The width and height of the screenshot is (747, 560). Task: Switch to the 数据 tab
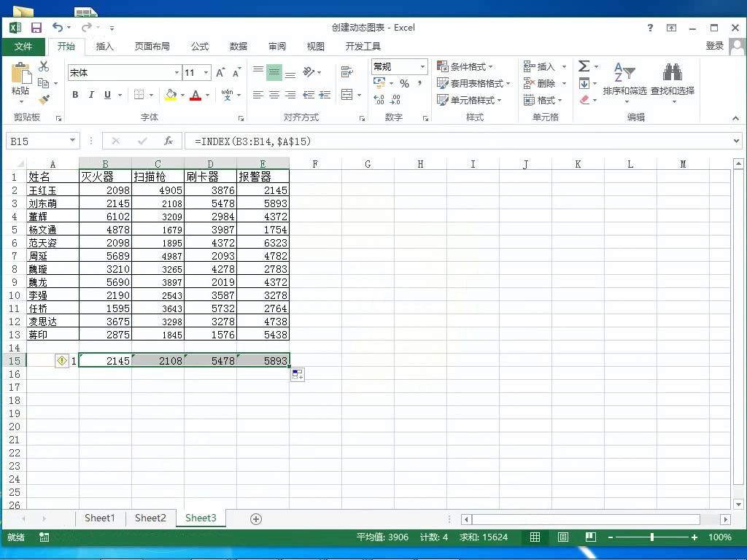(x=239, y=46)
